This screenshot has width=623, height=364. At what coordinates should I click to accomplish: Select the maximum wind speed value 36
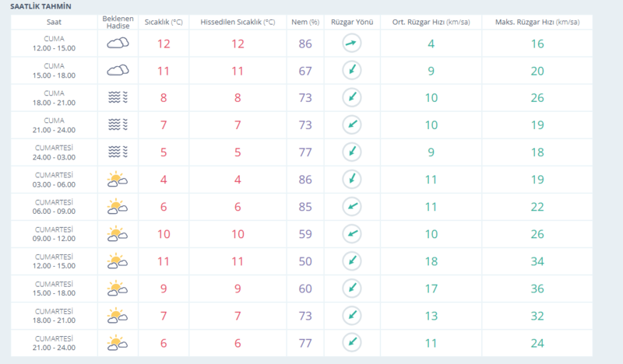(x=537, y=288)
